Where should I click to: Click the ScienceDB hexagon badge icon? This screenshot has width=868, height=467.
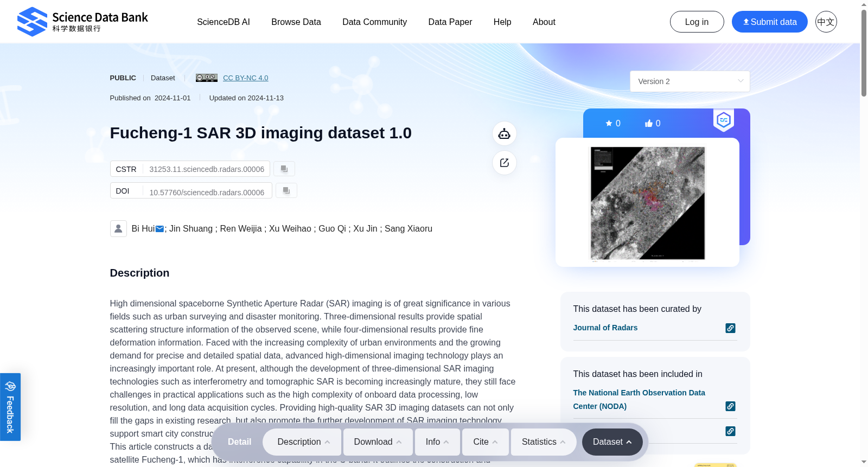724,120
